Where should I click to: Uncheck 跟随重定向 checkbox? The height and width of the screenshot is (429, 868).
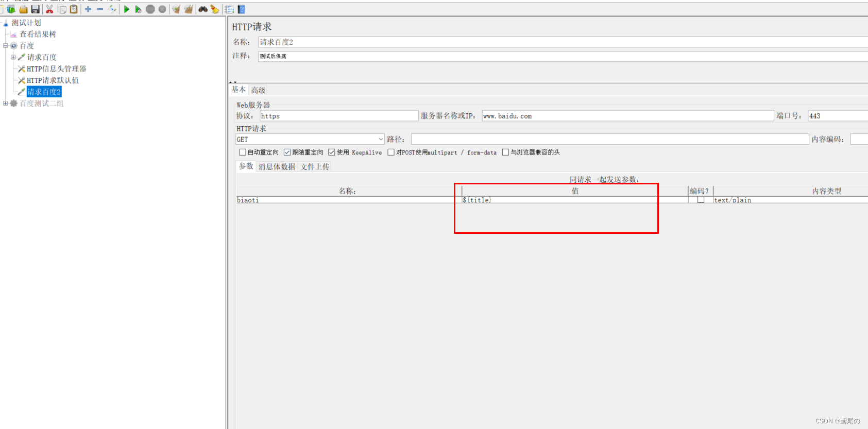coord(287,152)
